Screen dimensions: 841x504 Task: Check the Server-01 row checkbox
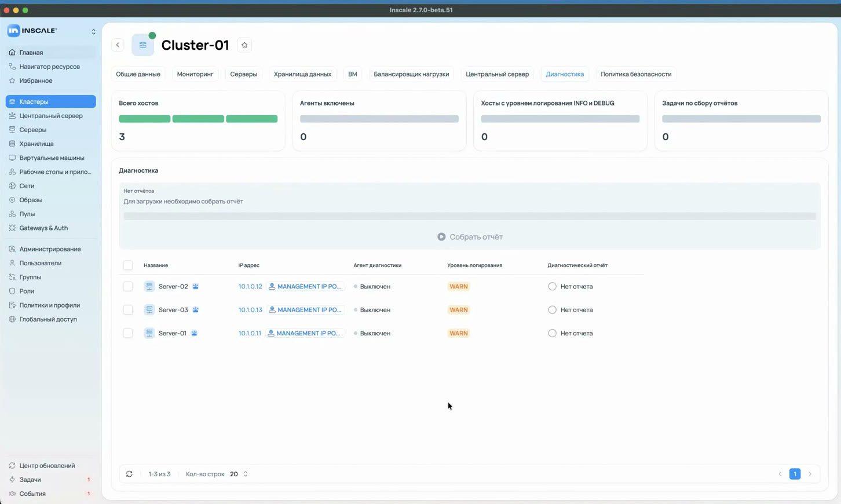(x=128, y=333)
